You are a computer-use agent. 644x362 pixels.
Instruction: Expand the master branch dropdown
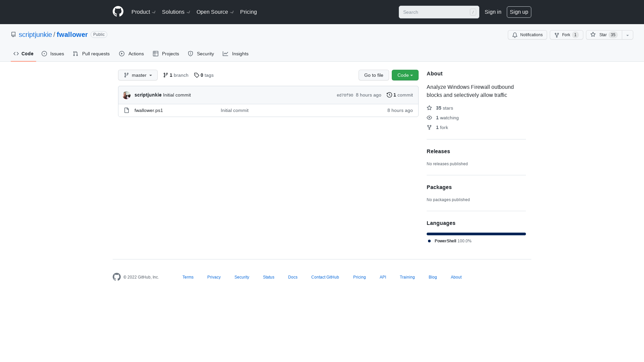tap(138, 75)
